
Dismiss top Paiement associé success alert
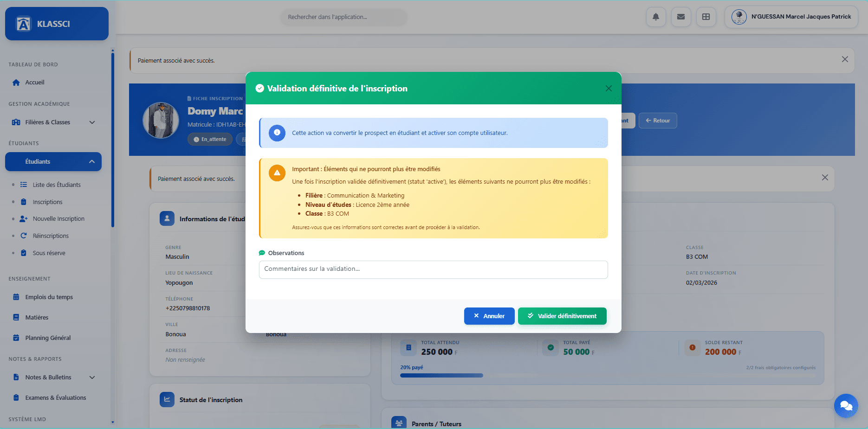845,59
